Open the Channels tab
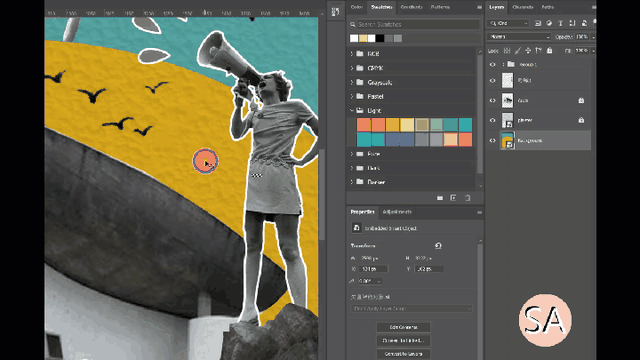The width and height of the screenshot is (640, 360). [522, 7]
